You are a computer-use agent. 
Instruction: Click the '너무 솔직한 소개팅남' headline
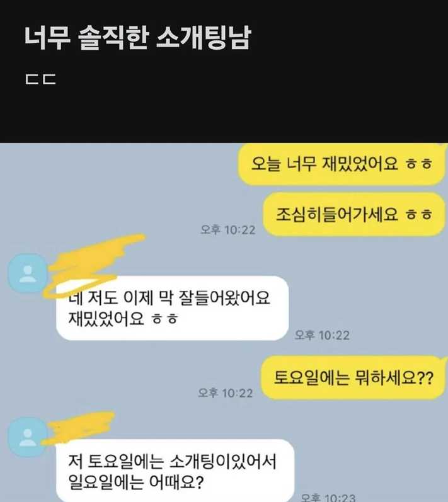coord(138,38)
